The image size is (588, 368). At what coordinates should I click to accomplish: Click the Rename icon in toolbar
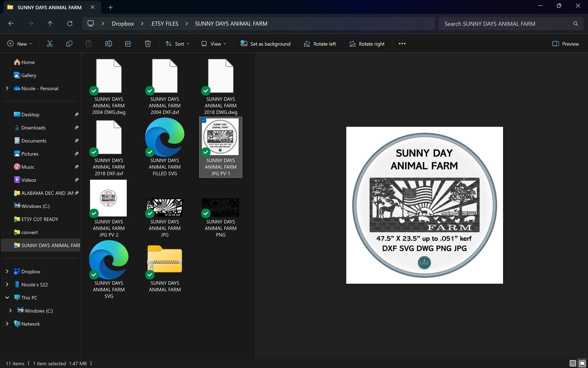pos(108,44)
